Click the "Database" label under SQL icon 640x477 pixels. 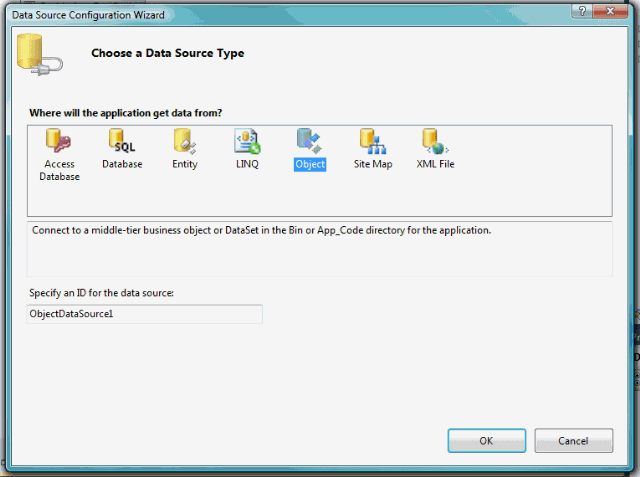(x=122, y=164)
